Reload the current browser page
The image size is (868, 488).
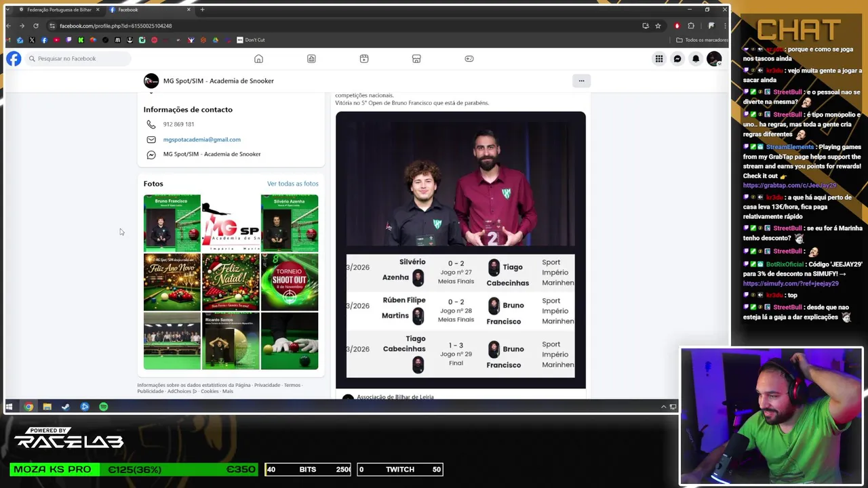36,26
